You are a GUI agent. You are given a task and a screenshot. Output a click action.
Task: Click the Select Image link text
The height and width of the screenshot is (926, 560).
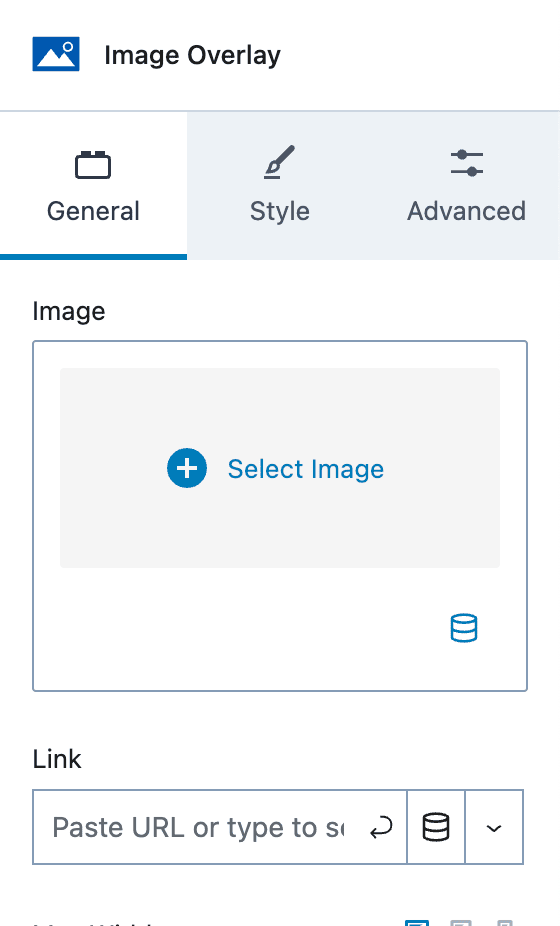click(306, 469)
